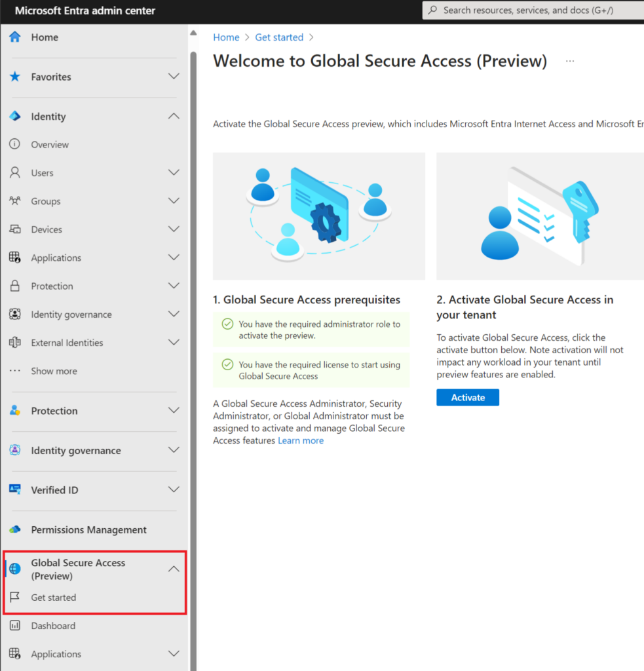The width and height of the screenshot is (644, 671).
Task: Open Home in the left navigation
Action: (45, 37)
